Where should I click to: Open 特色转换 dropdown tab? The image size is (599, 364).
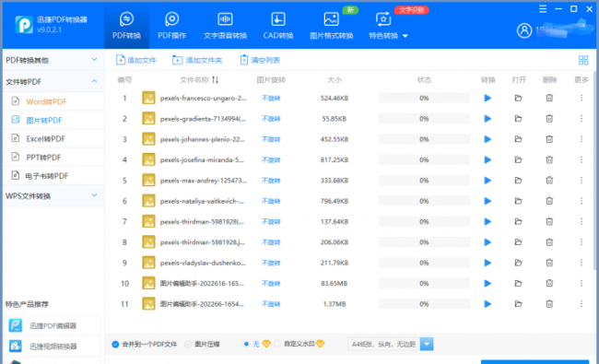click(x=388, y=26)
